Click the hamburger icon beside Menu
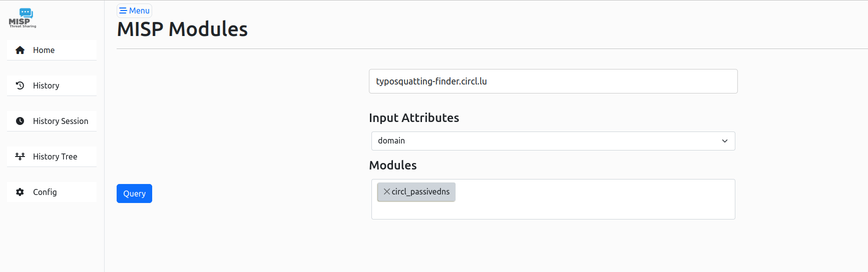This screenshot has width=868, height=272. click(x=123, y=10)
